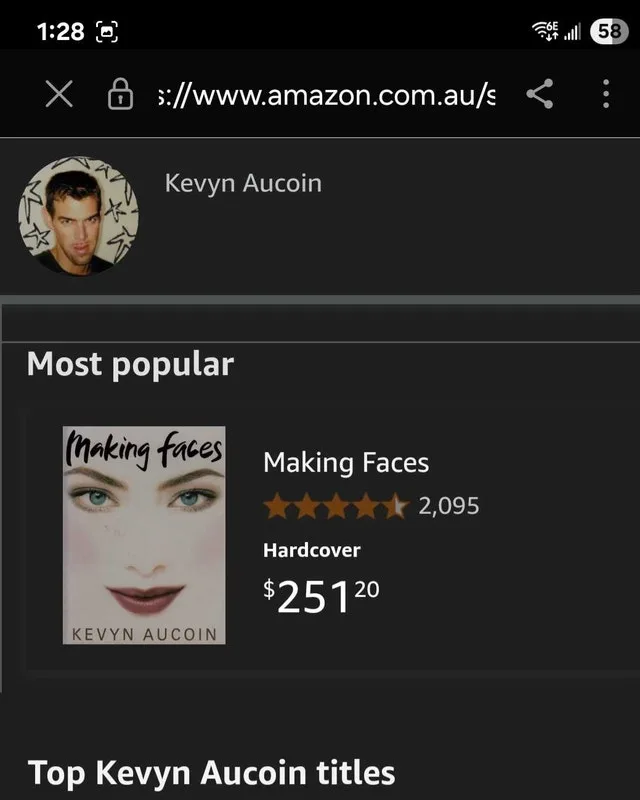View the 2,095 customer ratings
Viewport: 640px width, 800px height.
tap(452, 506)
